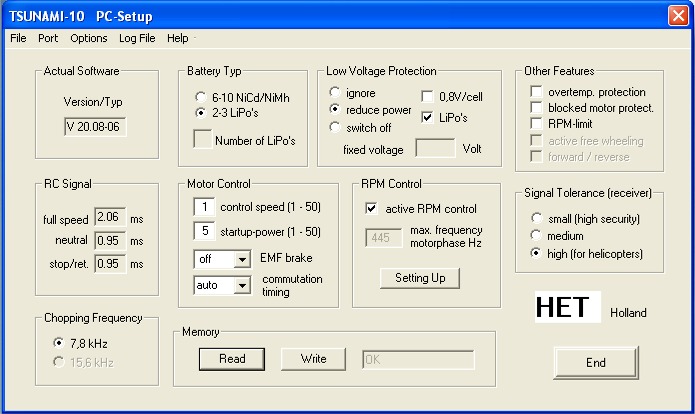Click the Holland label text
This screenshot has width=695, height=414.
pos(628,313)
